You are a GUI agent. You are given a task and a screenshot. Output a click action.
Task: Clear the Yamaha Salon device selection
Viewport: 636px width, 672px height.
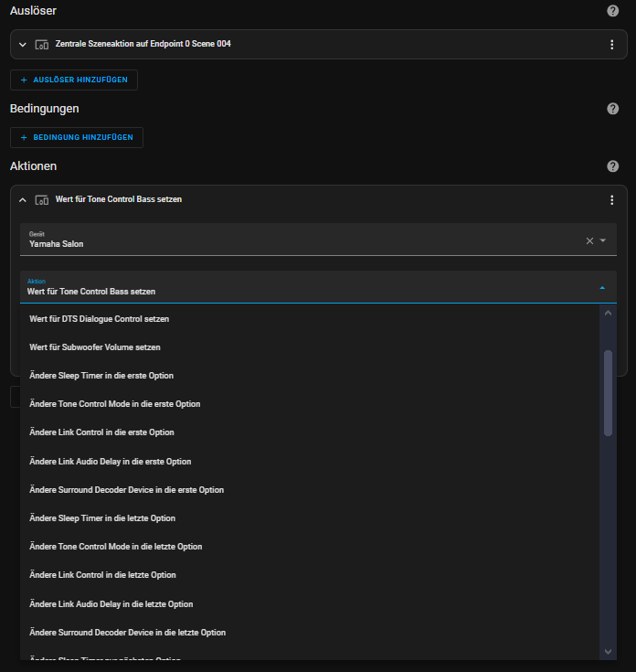(x=589, y=240)
